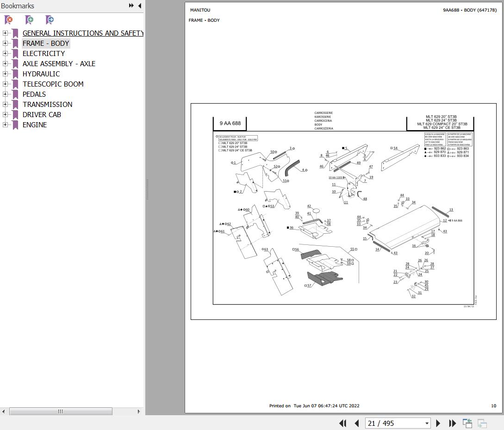Expand the HYDRAULIC bookmark node
This screenshot has width=504, height=430.
pyautogui.click(x=5, y=74)
